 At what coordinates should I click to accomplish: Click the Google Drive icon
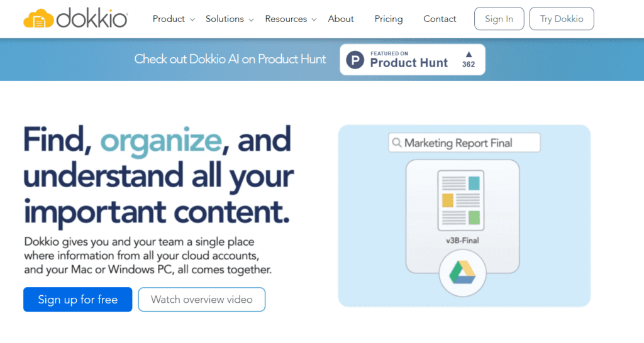point(462,272)
